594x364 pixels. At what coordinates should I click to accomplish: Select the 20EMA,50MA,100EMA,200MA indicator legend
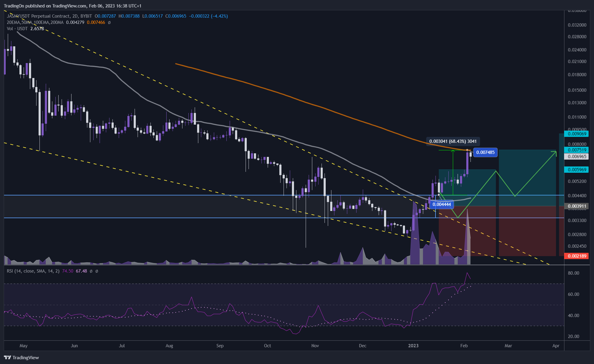35,22
